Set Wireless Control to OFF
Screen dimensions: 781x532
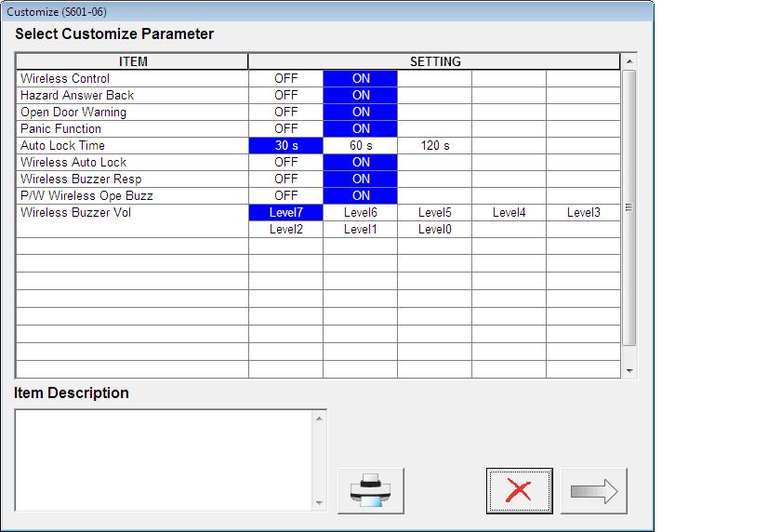pyautogui.click(x=286, y=79)
